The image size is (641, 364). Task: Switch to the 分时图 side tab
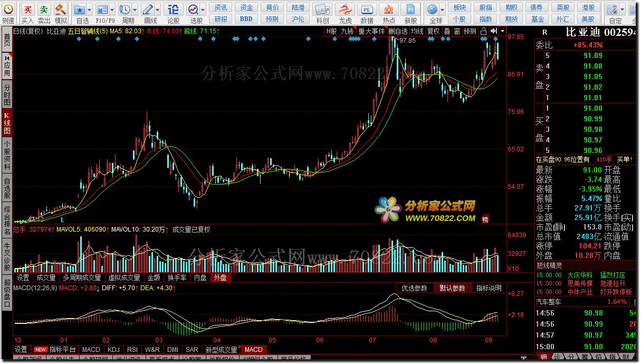pos(7,94)
